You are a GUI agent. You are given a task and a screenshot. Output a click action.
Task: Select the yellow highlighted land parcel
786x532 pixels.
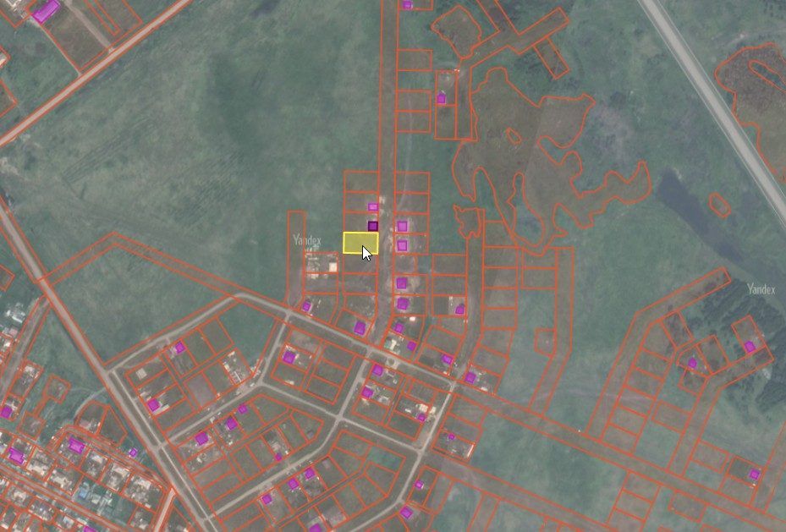(360, 243)
